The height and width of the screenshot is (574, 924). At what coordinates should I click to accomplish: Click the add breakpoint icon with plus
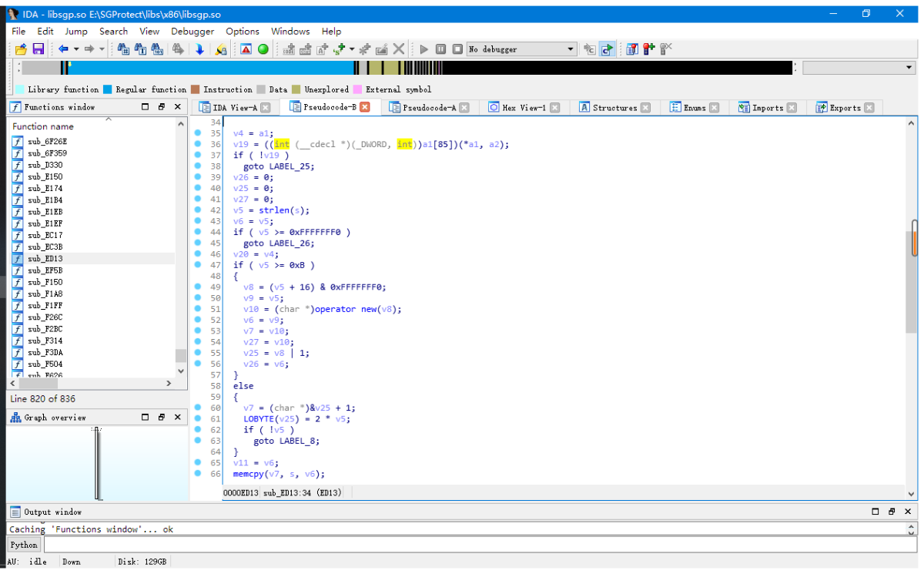649,49
